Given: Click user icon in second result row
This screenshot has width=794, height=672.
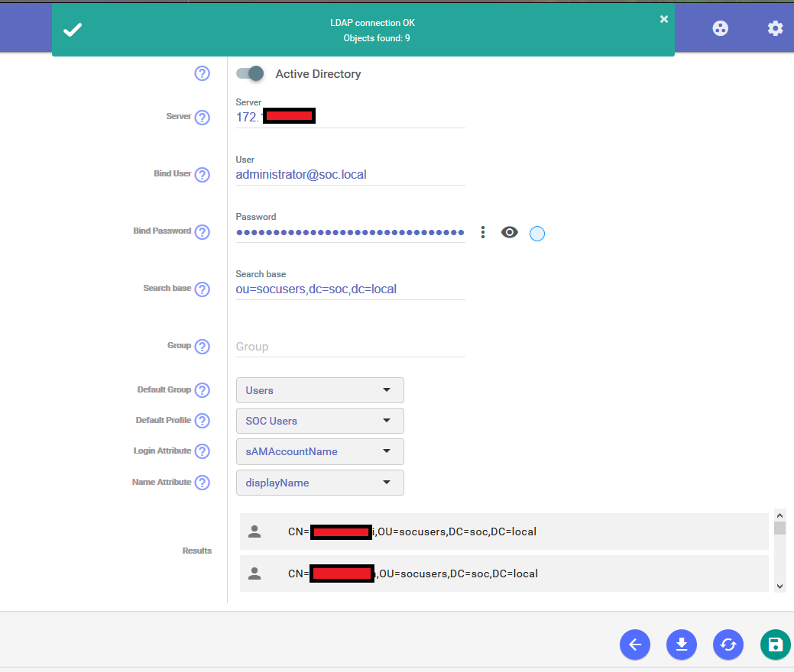Looking at the screenshot, I should 254,573.
